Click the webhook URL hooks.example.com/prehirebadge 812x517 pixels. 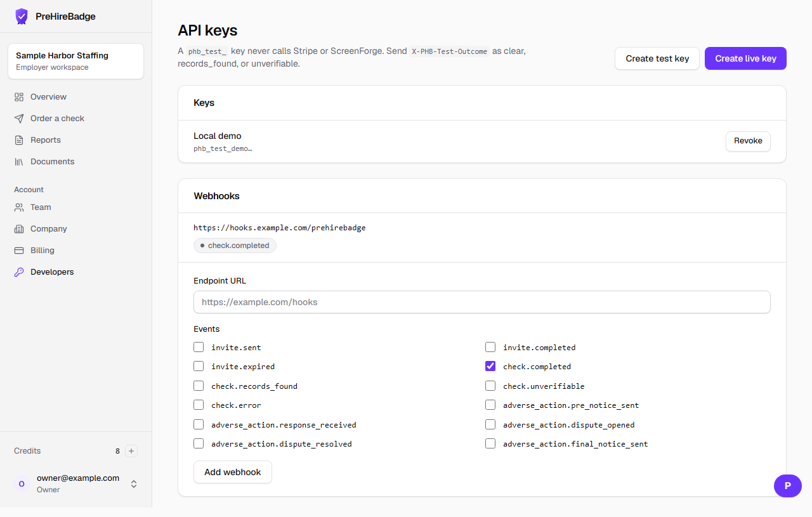(x=280, y=228)
